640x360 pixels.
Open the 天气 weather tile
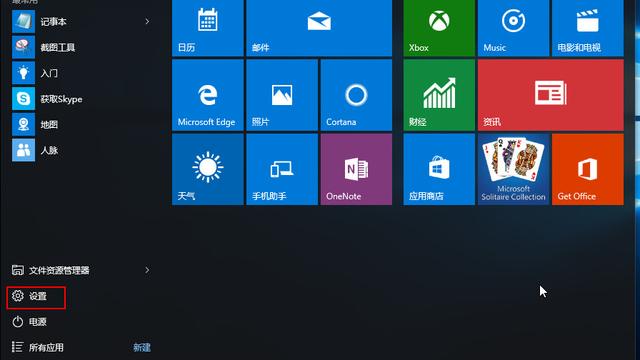tap(208, 169)
